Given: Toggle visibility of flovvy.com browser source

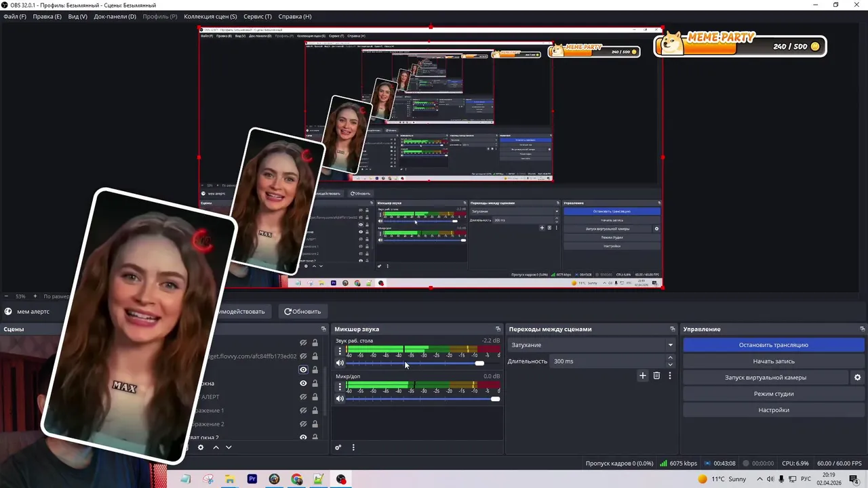Looking at the screenshot, I should [303, 357].
